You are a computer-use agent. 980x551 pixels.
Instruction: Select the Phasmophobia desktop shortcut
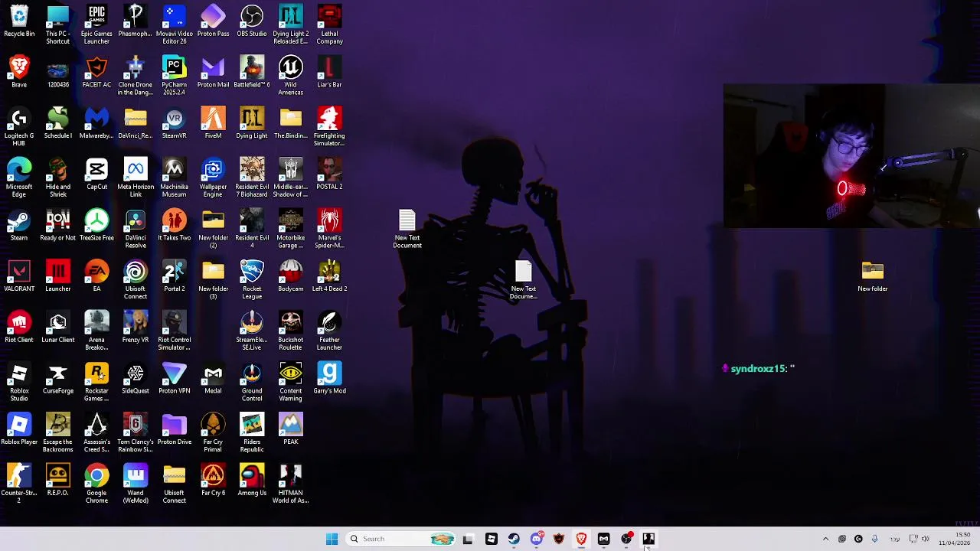click(x=136, y=21)
